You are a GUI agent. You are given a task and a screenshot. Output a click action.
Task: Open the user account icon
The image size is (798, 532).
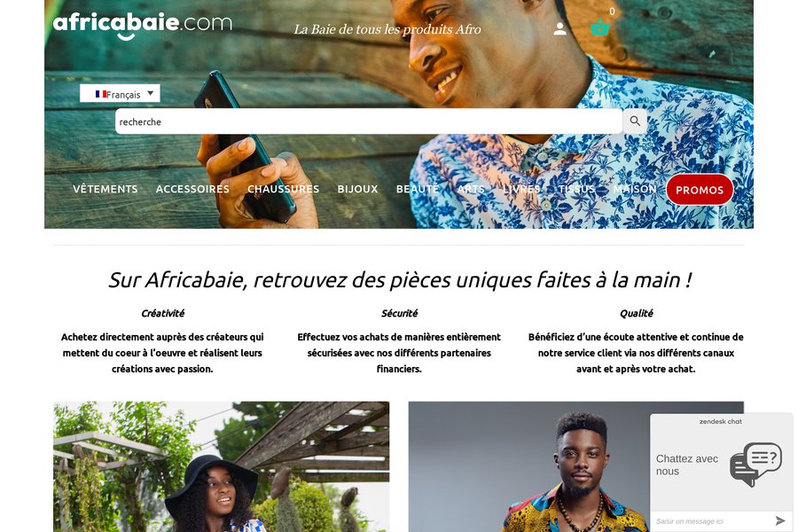[559, 28]
